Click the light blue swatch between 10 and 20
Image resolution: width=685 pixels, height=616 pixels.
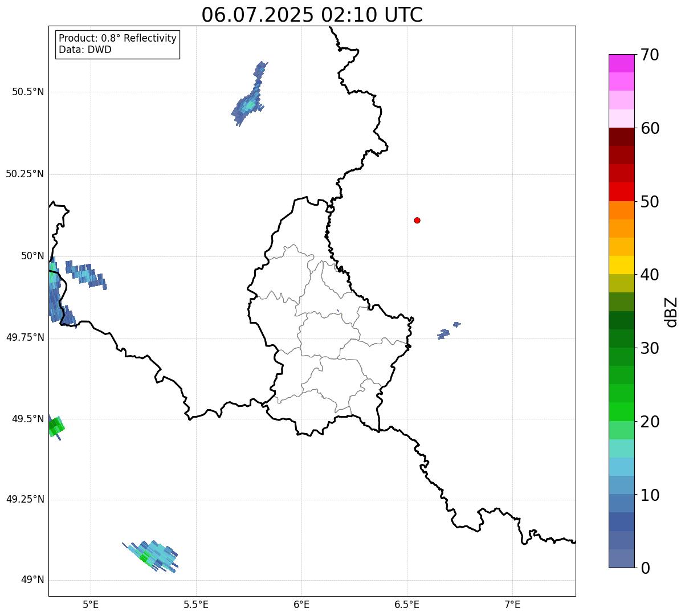coord(622,467)
